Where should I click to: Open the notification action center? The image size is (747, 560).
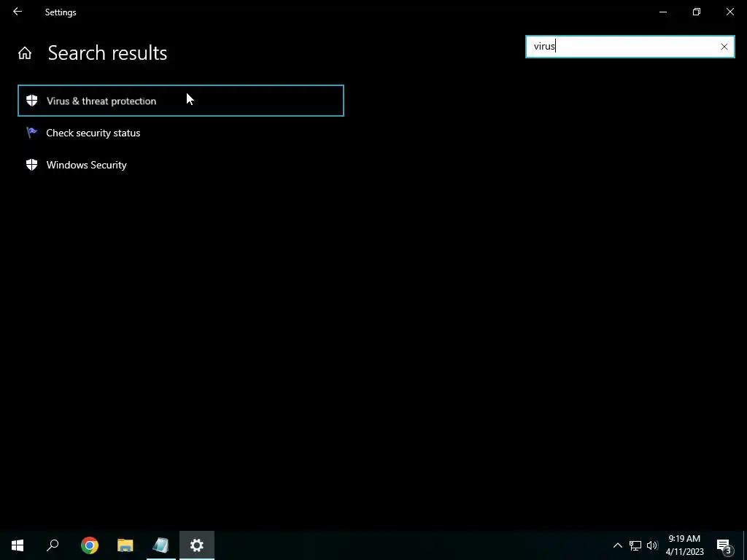click(x=724, y=545)
